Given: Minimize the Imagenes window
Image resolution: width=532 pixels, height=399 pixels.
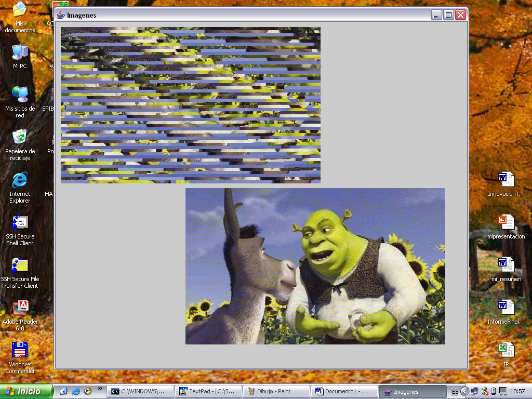Looking at the screenshot, I should (x=436, y=15).
